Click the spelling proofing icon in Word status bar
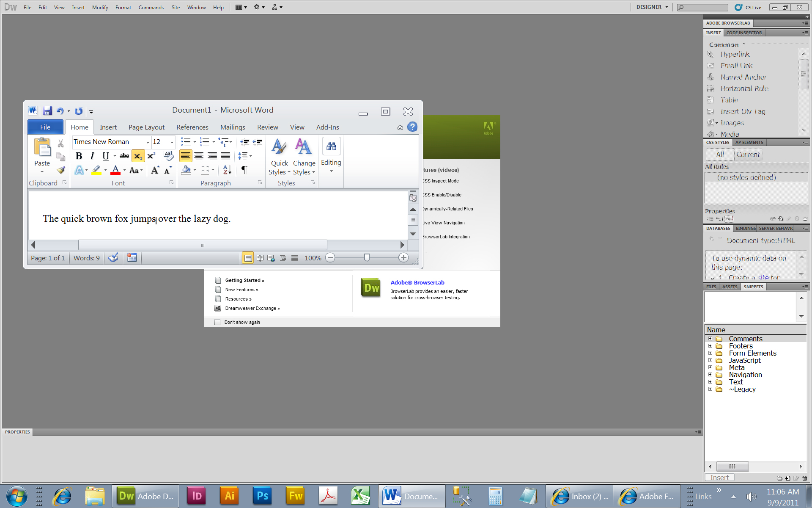Viewport: 812px width, 508px height. pyautogui.click(x=113, y=258)
